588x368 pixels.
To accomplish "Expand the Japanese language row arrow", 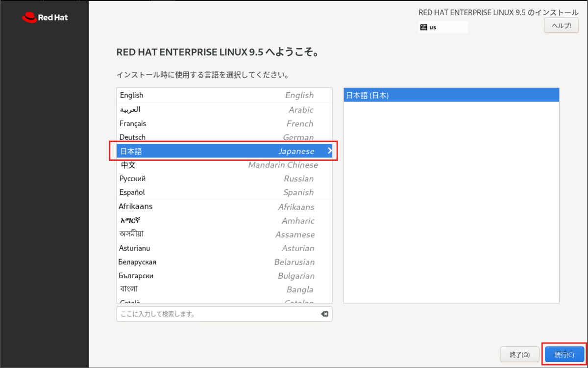I will coord(330,151).
